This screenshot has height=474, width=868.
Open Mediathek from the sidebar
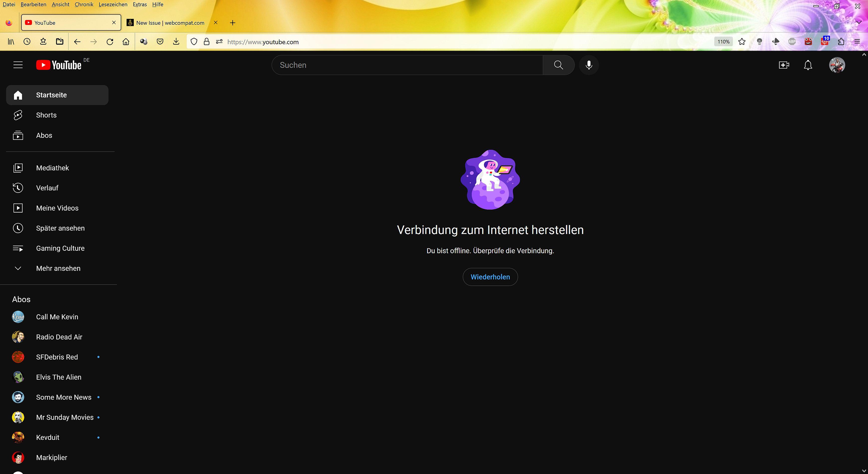click(x=53, y=168)
